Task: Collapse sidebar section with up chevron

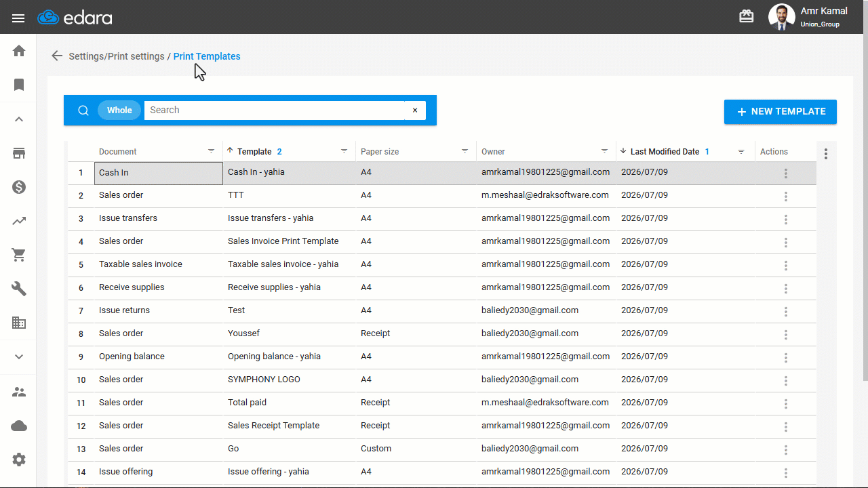Action: pos(19,119)
